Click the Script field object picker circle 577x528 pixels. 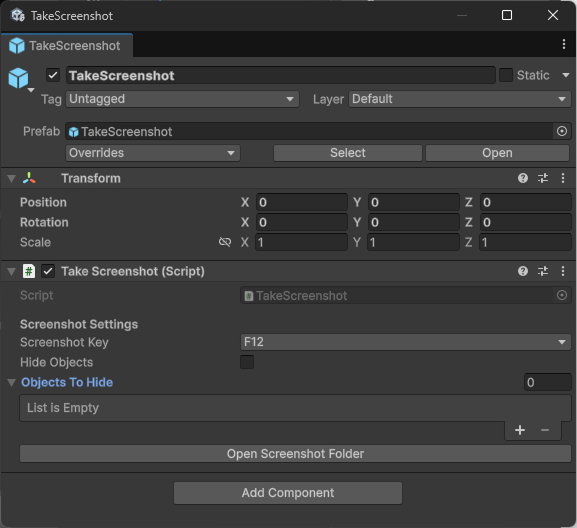click(562, 295)
